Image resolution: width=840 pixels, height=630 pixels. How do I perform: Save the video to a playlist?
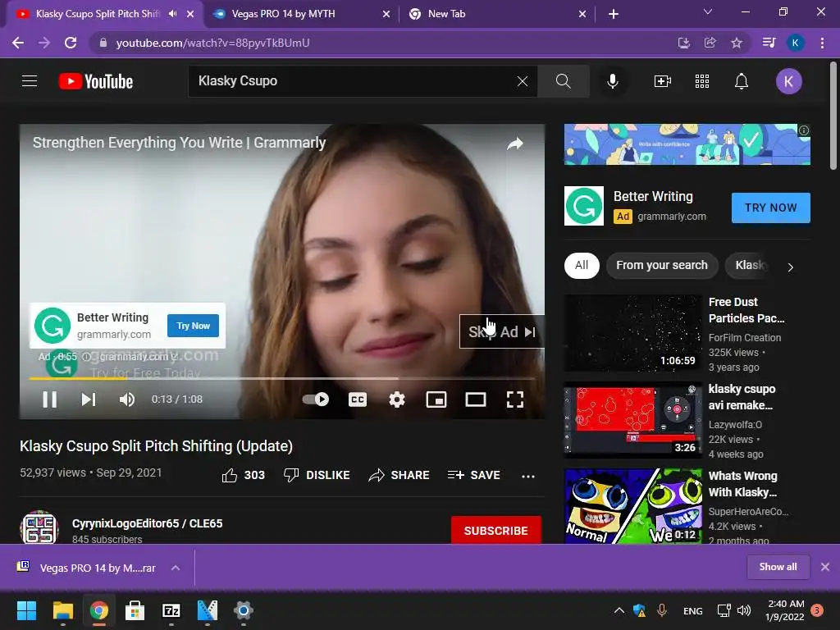pyautogui.click(x=474, y=476)
